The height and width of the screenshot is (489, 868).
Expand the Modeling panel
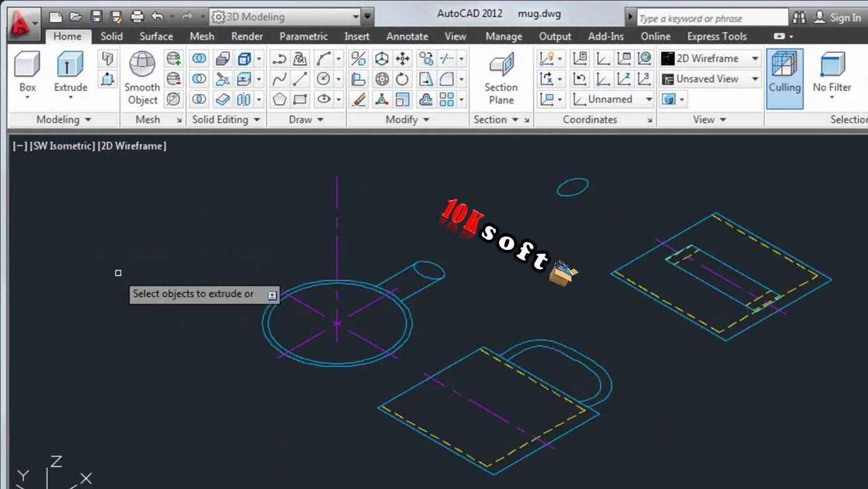pos(64,120)
